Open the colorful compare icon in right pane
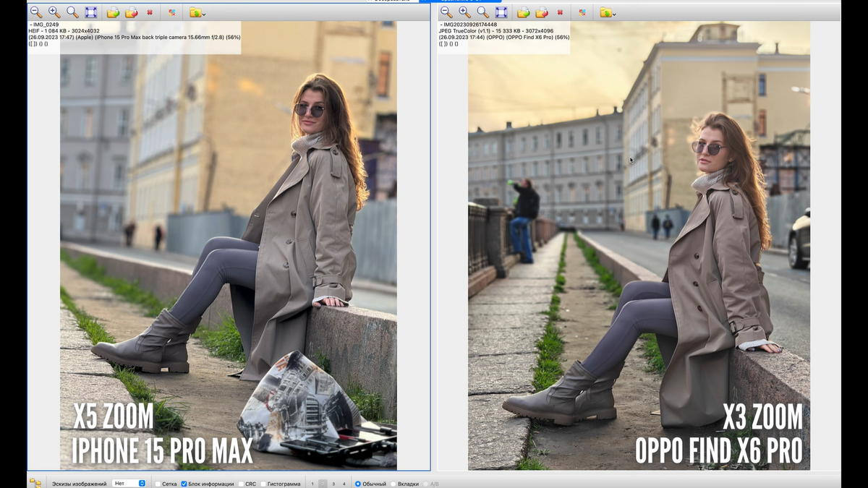This screenshot has height=488, width=868. [x=582, y=12]
